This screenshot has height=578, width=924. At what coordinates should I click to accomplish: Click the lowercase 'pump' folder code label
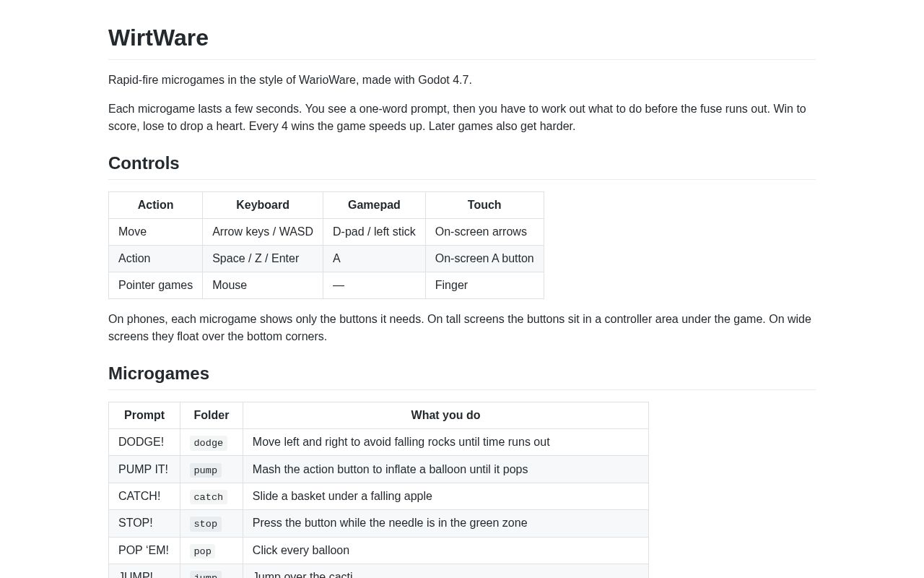[206, 470]
